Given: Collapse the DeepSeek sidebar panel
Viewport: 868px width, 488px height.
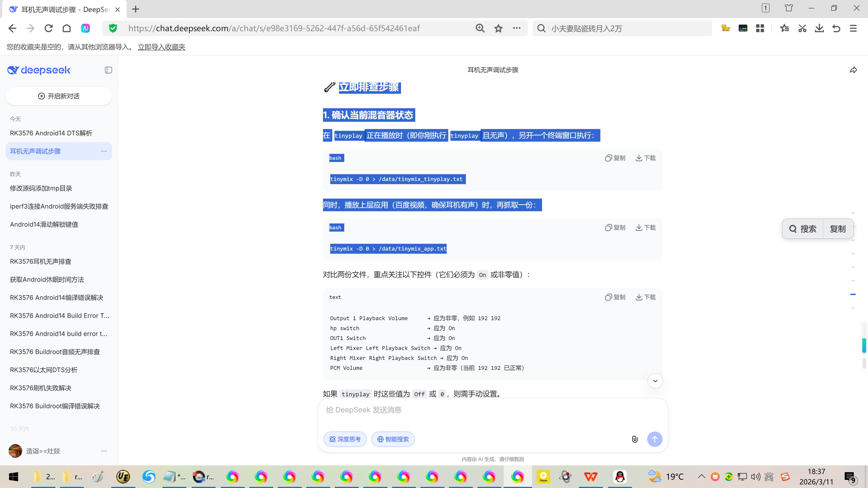Looking at the screenshot, I should click(108, 70).
